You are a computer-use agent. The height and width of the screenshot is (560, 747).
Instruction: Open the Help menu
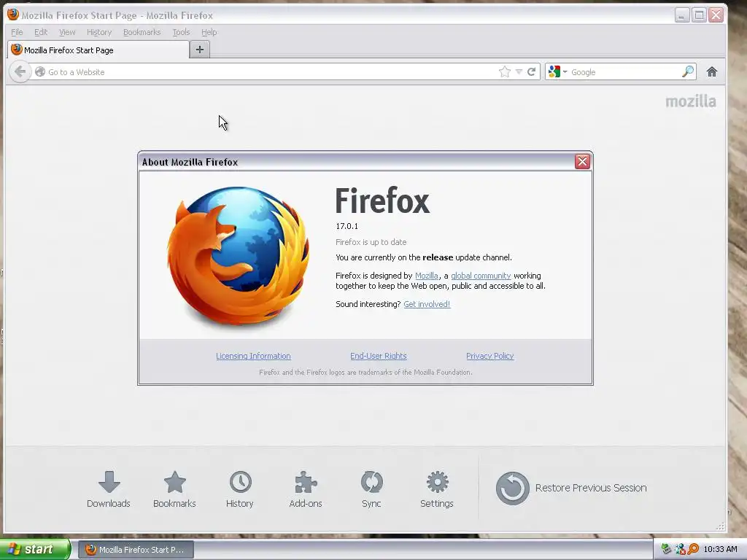[209, 32]
